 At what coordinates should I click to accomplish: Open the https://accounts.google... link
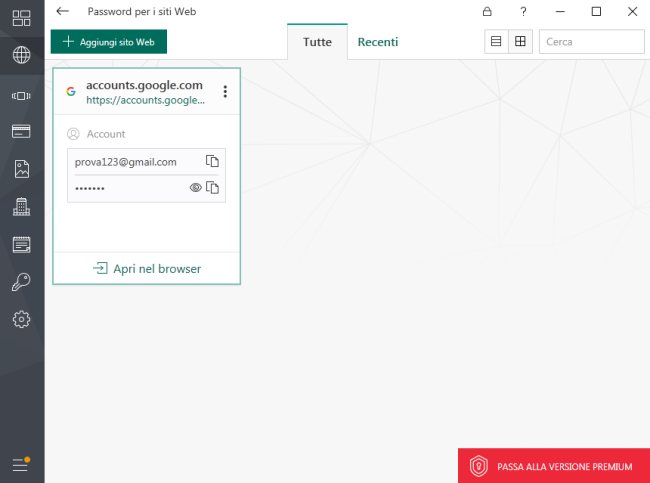(x=145, y=100)
